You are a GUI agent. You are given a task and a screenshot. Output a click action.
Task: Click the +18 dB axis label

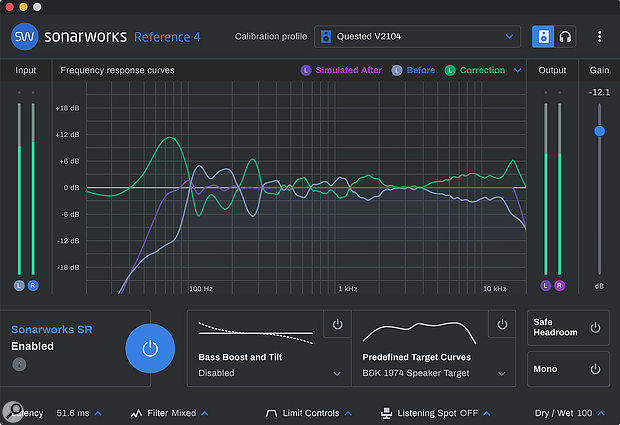[68, 108]
